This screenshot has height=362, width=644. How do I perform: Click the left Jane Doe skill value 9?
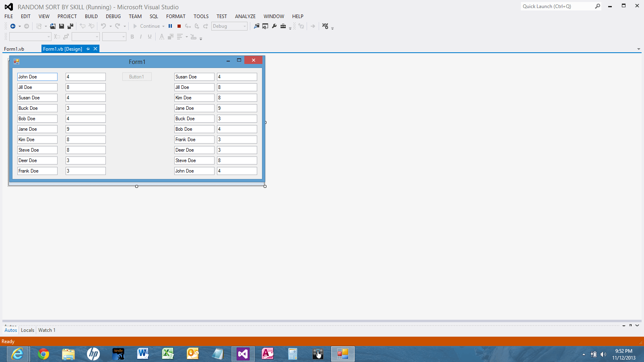[x=86, y=129]
